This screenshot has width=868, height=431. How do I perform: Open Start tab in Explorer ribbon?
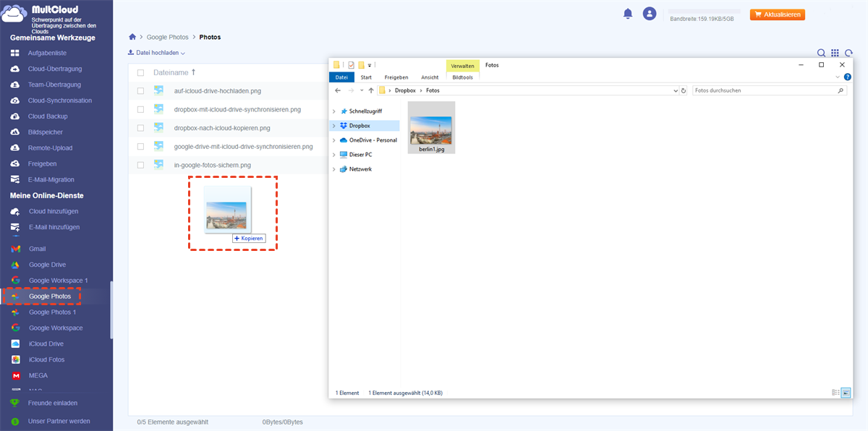(x=367, y=77)
